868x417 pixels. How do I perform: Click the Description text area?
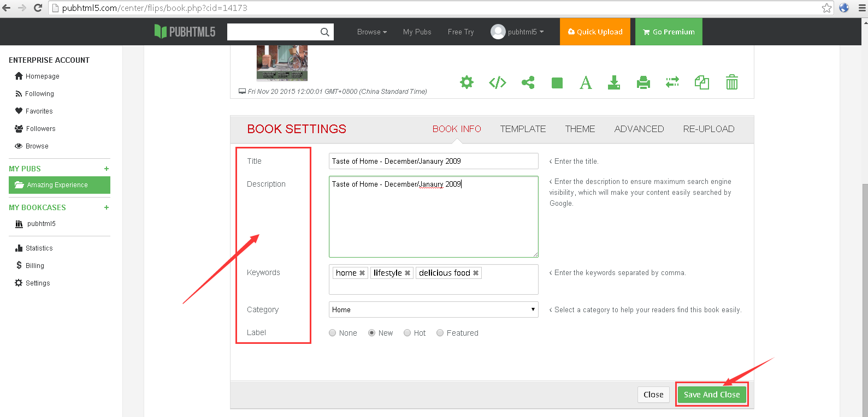coord(434,217)
